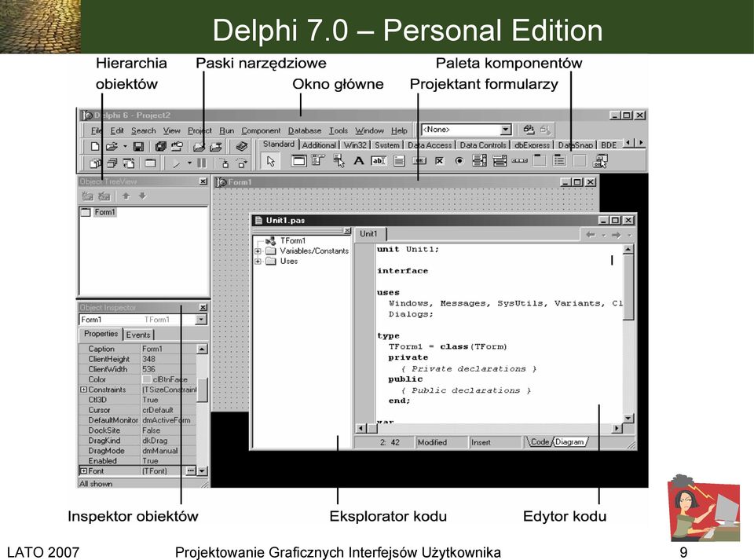
Task: Open the File menu
Action: tap(96, 130)
